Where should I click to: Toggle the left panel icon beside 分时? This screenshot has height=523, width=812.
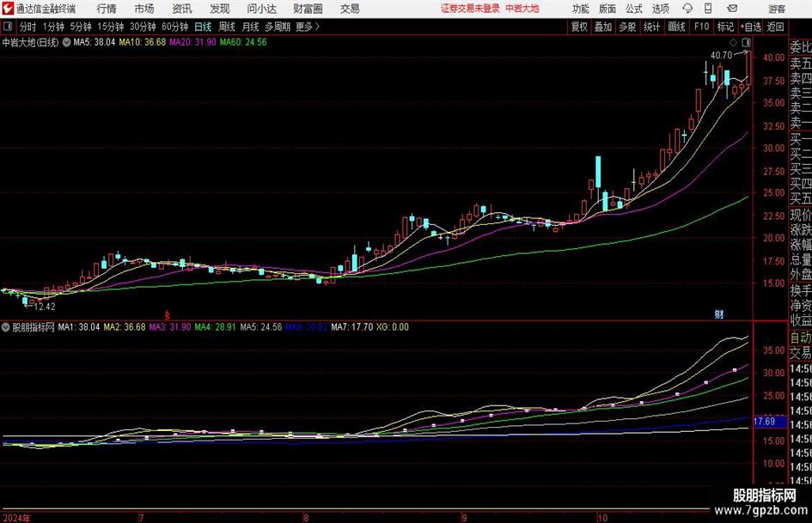(x=8, y=27)
